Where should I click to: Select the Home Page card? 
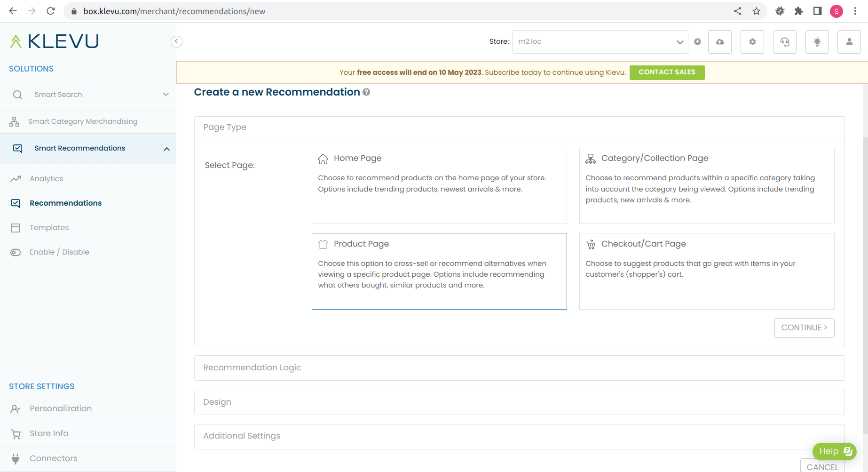click(439, 186)
